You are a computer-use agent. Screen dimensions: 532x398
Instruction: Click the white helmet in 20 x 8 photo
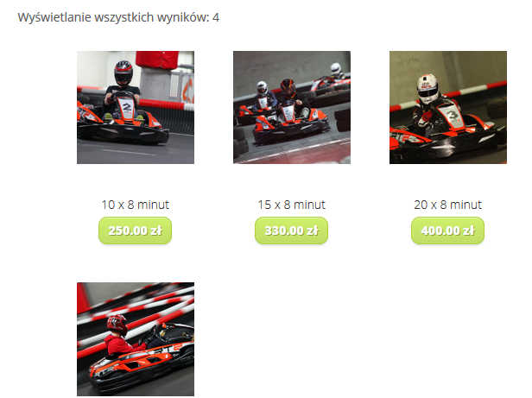427,87
